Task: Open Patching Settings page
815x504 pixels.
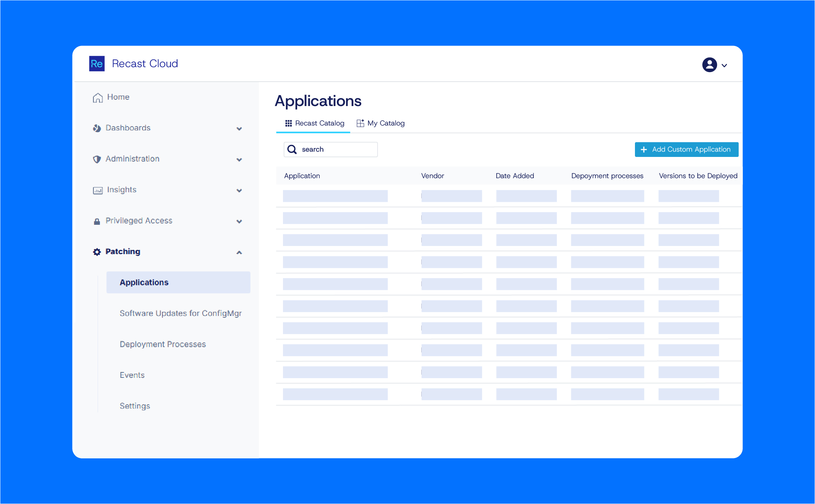Action: click(135, 406)
